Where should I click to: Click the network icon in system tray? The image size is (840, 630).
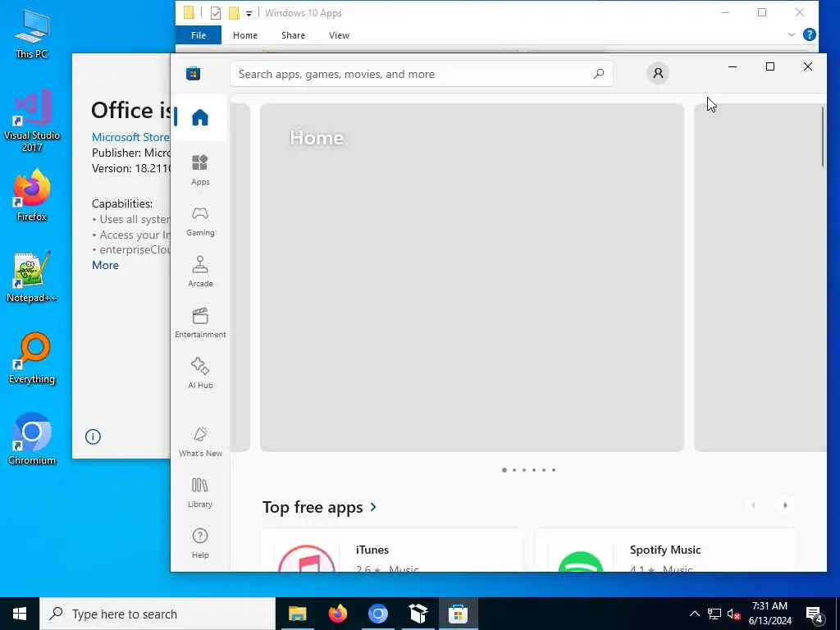pos(714,614)
